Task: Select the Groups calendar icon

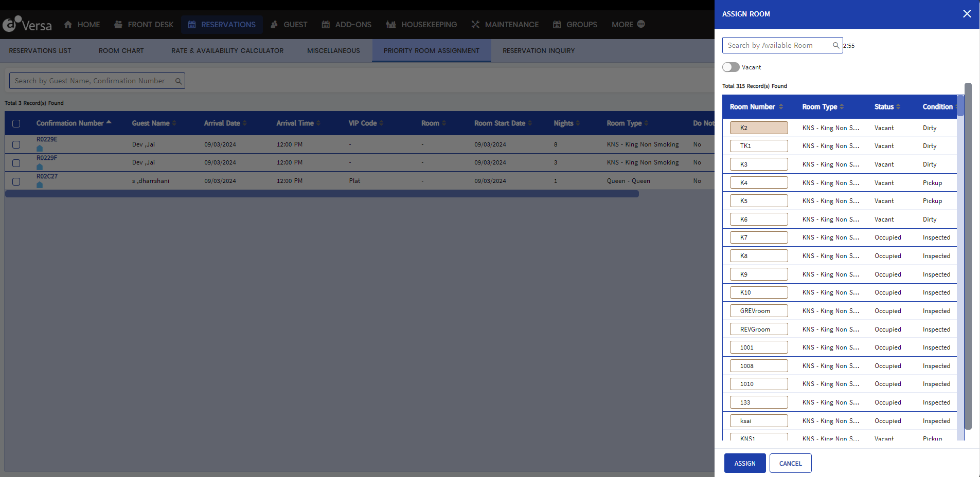Action: pyautogui.click(x=556, y=24)
